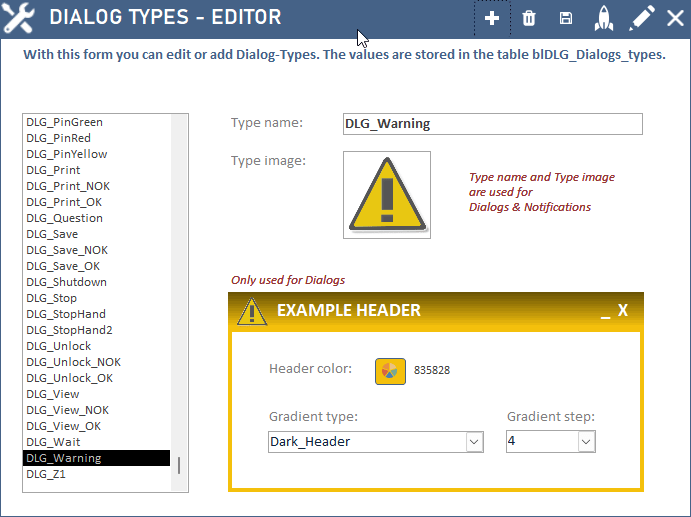Viewport: 691px width, 517px height.
Task: Click the warning triangle type image
Action: tap(386, 195)
